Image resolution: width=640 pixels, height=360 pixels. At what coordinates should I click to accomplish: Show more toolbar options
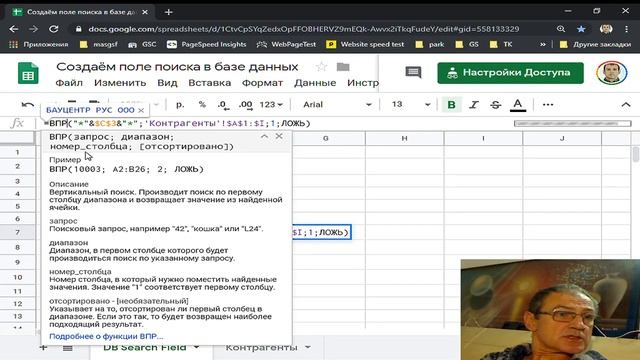548,105
